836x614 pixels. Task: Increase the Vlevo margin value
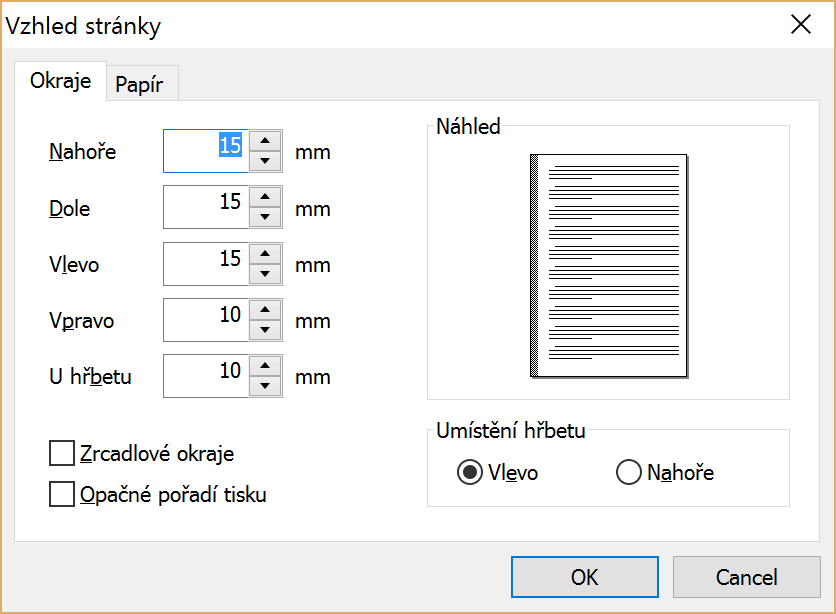pos(264,254)
